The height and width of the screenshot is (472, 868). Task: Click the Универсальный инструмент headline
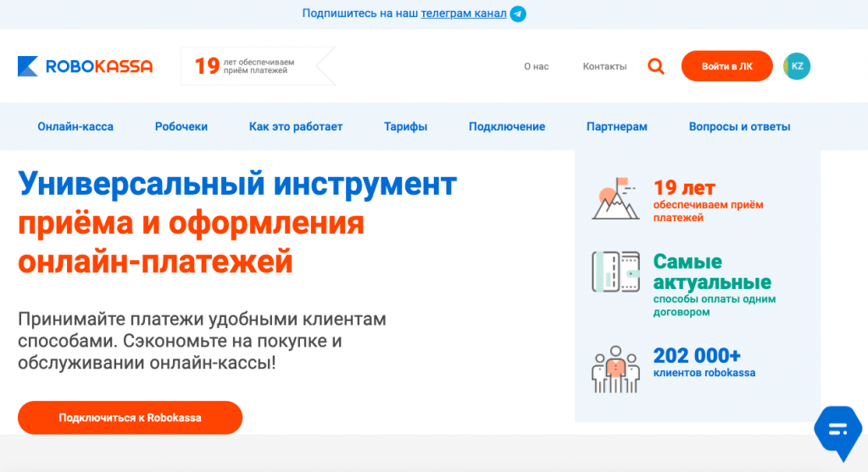pyautogui.click(x=237, y=184)
